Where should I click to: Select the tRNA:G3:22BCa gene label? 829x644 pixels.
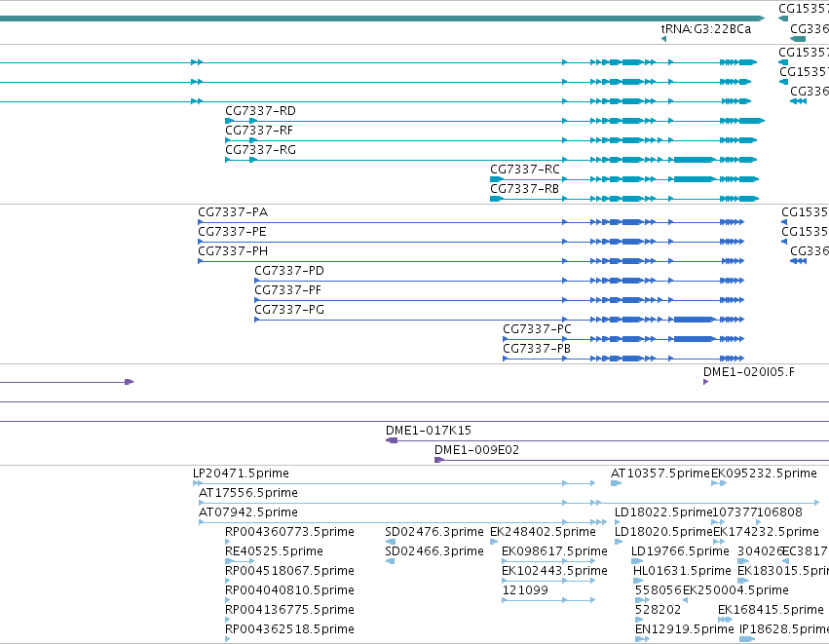[x=706, y=29]
